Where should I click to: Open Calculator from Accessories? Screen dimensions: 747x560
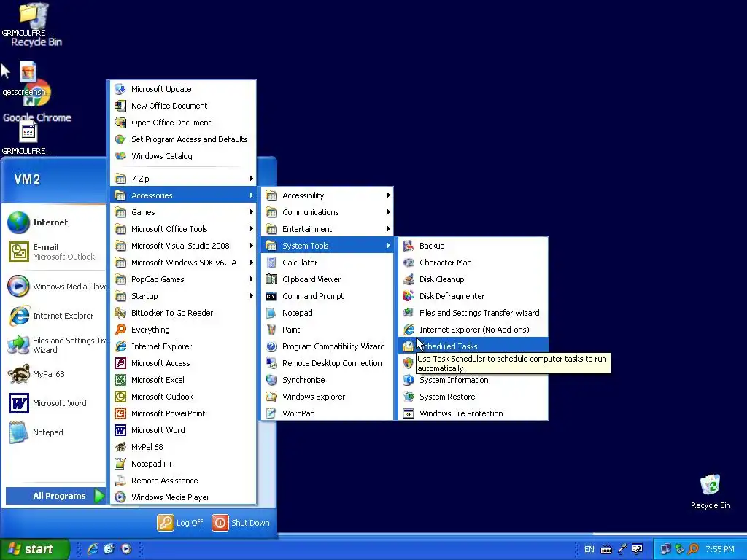pyautogui.click(x=328, y=262)
